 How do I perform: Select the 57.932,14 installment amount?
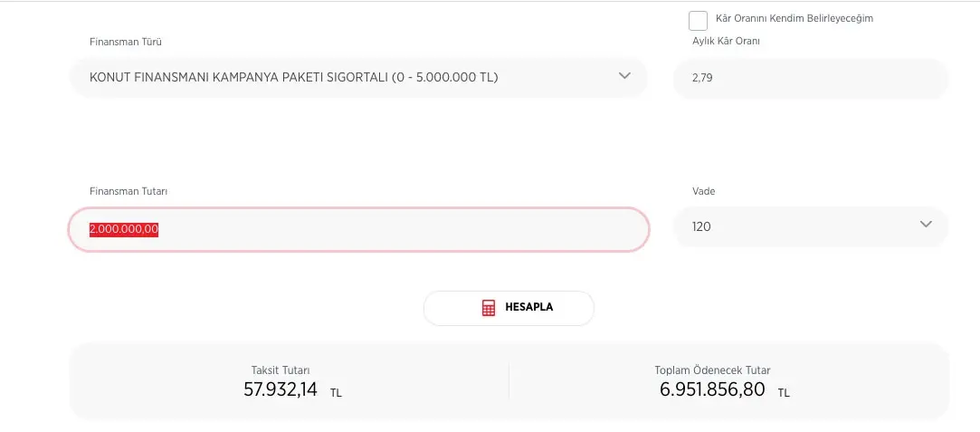(281, 390)
